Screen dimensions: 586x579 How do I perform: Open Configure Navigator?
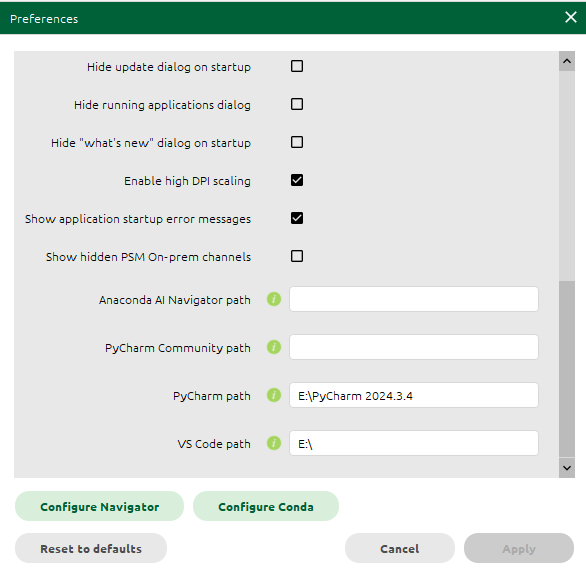(99, 506)
